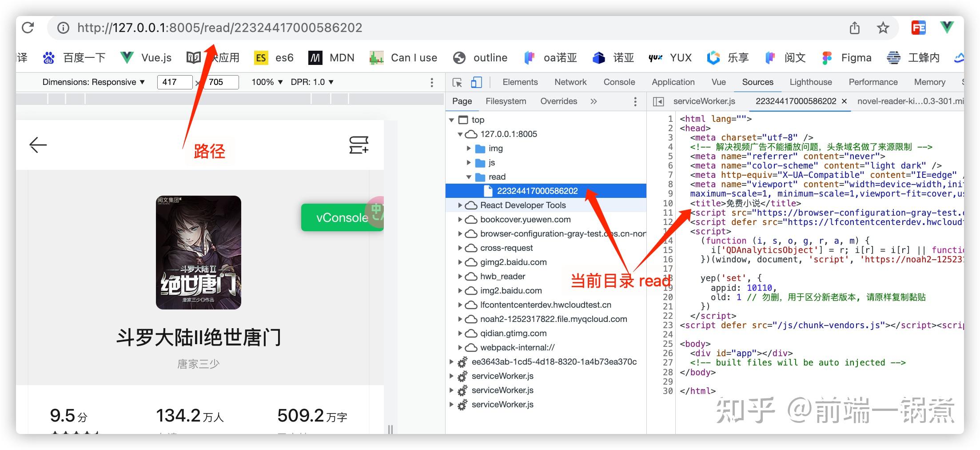The width and height of the screenshot is (980, 450).
Task: Show more Sources pane tabs chevron
Action: pyautogui.click(x=594, y=101)
